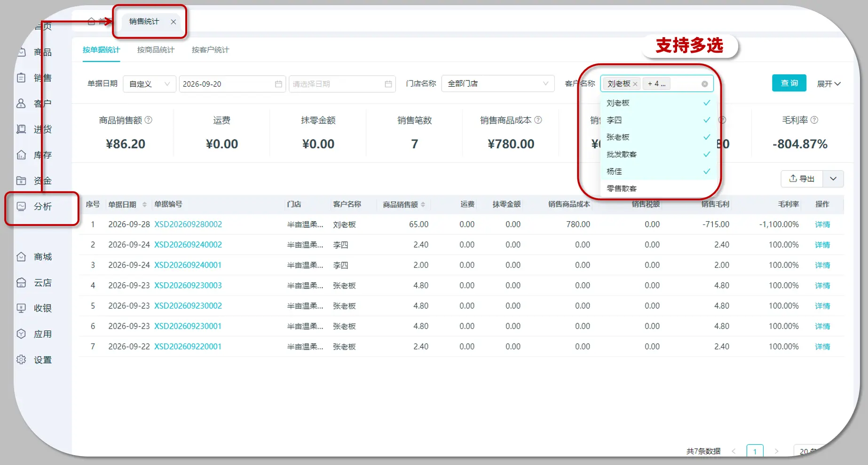Open the 设置 gear icon
This screenshot has width=868, height=465.
tap(21, 360)
